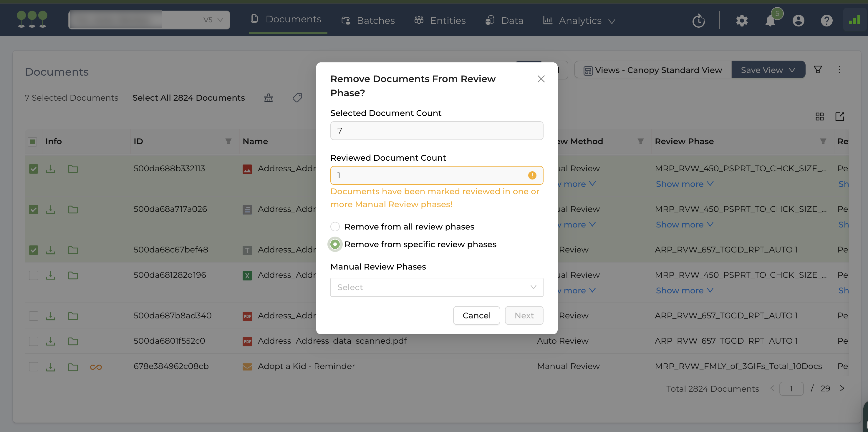Open the user account profile icon
This screenshot has width=868, height=432.
(798, 21)
